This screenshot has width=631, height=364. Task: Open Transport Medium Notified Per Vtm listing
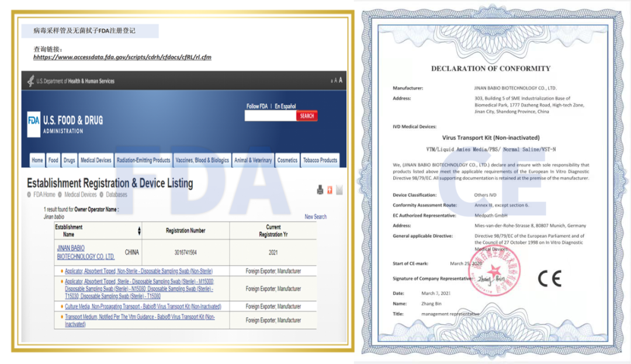coord(140,321)
